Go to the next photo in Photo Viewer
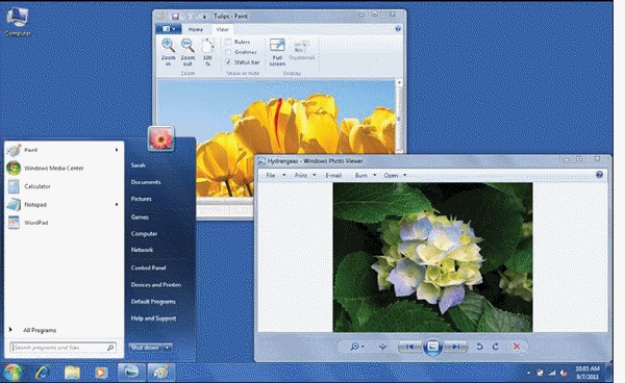625x383 pixels. point(455,347)
